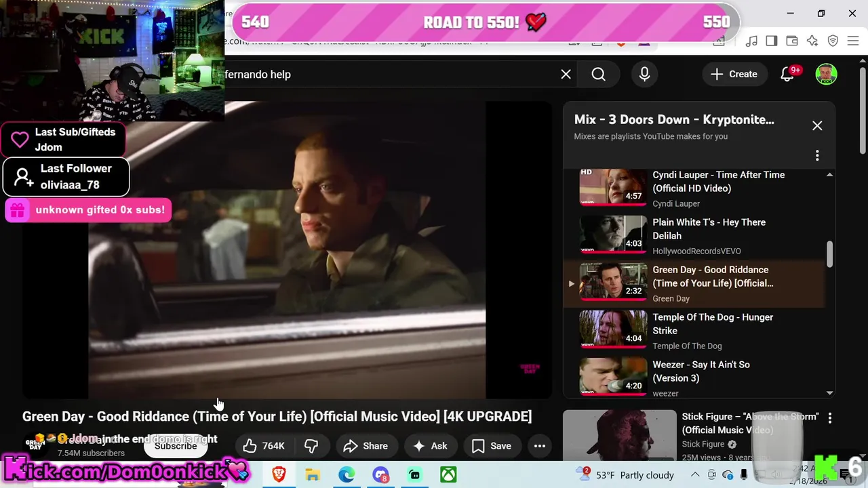This screenshot has width=868, height=488.
Task: Open the YouTube account avatar menu
Action: (x=826, y=75)
